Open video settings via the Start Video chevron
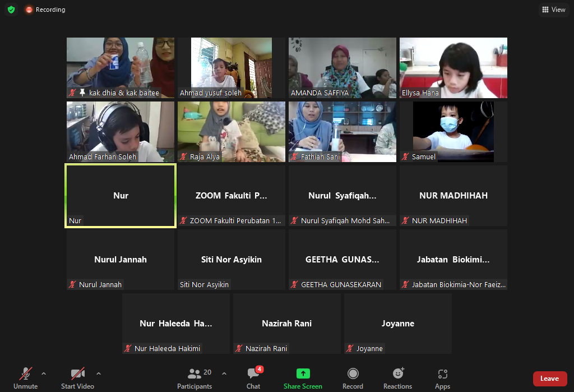Viewport: 574px width, 392px height. click(x=99, y=374)
